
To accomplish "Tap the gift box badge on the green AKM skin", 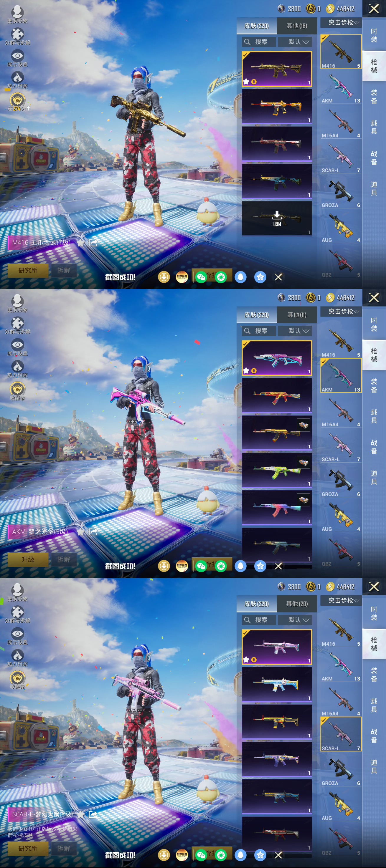I will (303, 463).
